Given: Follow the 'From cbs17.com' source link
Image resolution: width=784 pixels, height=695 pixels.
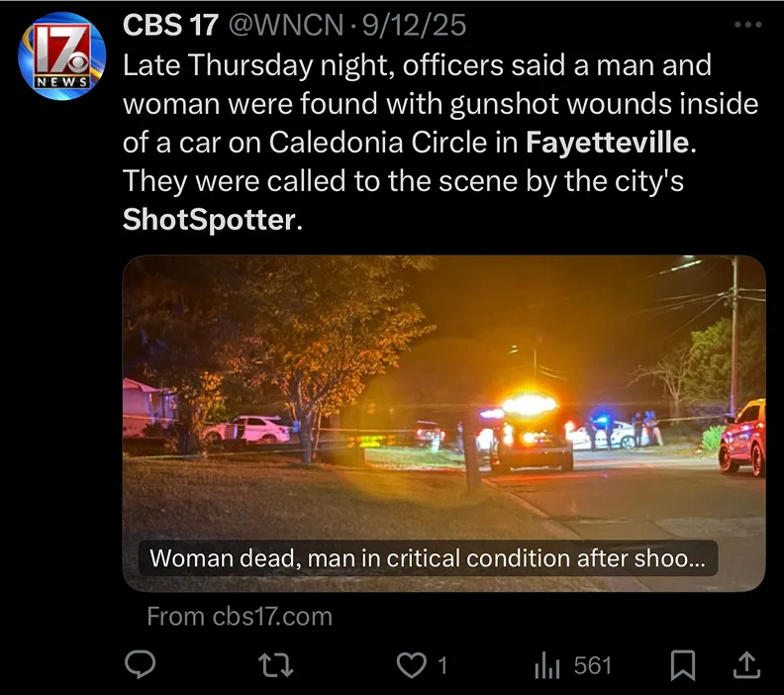Looking at the screenshot, I should [x=240, y=617].
